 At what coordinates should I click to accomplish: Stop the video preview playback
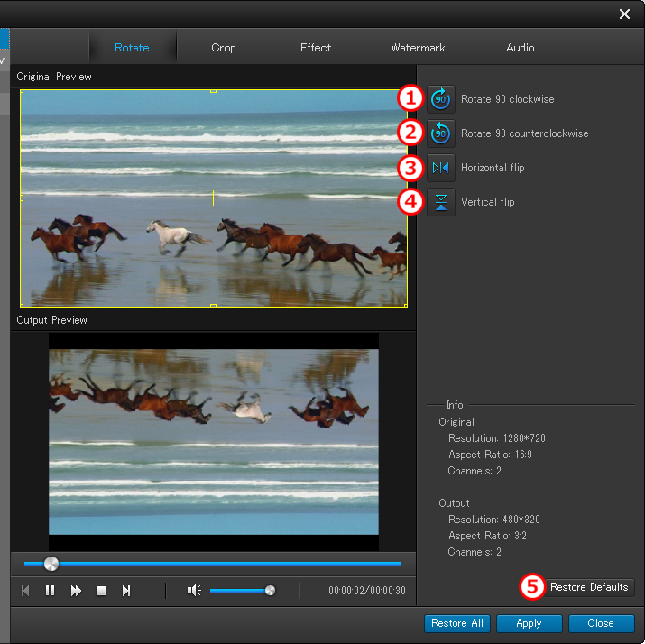(x=101, y=591)
